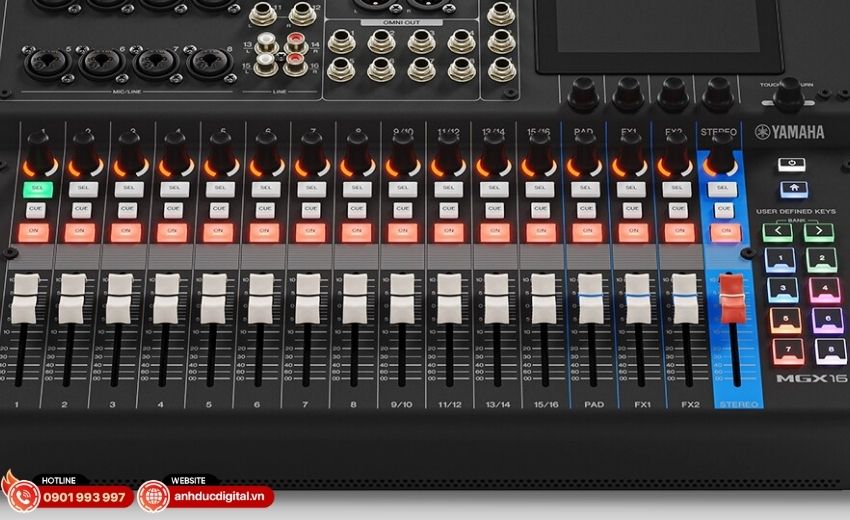Screen dimensions: 850x520
Task: Click the channel 8 MIC/LINE combo jack
Action: 210,63
